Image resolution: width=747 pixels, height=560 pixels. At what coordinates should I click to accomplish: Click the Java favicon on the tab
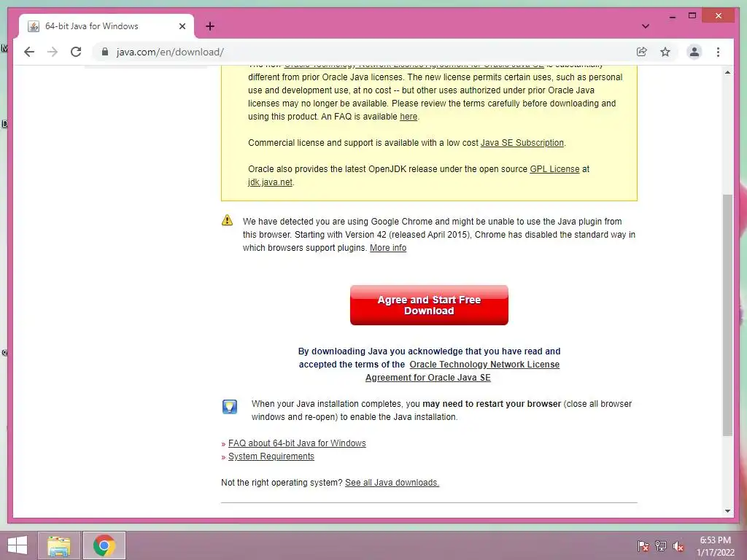(x=34, y=26)
